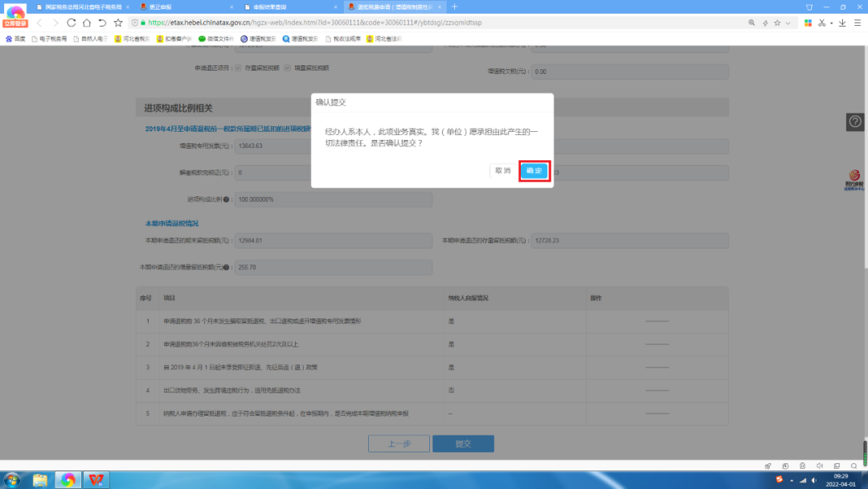
Task: Click the lightning speed mode icon
Action: 765,23
